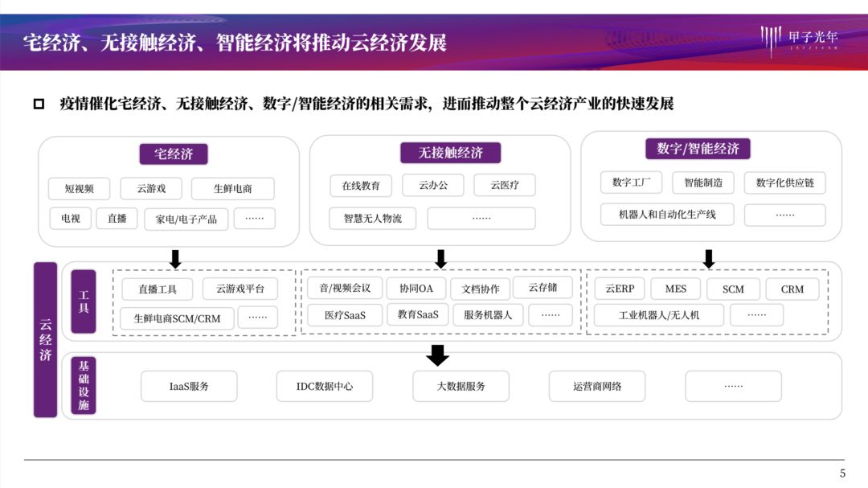Click the 工业机器人/无人机 box
868x488 pixels.
click(659, 315)
